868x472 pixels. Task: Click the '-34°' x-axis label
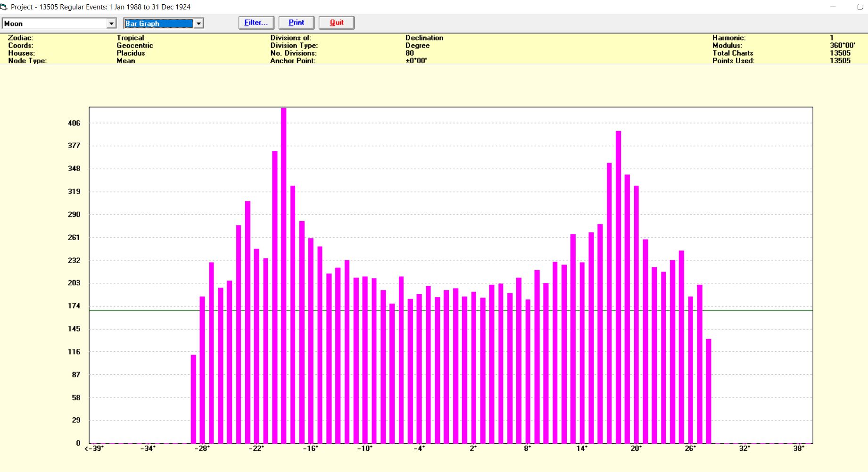click(x=148, y=448)
